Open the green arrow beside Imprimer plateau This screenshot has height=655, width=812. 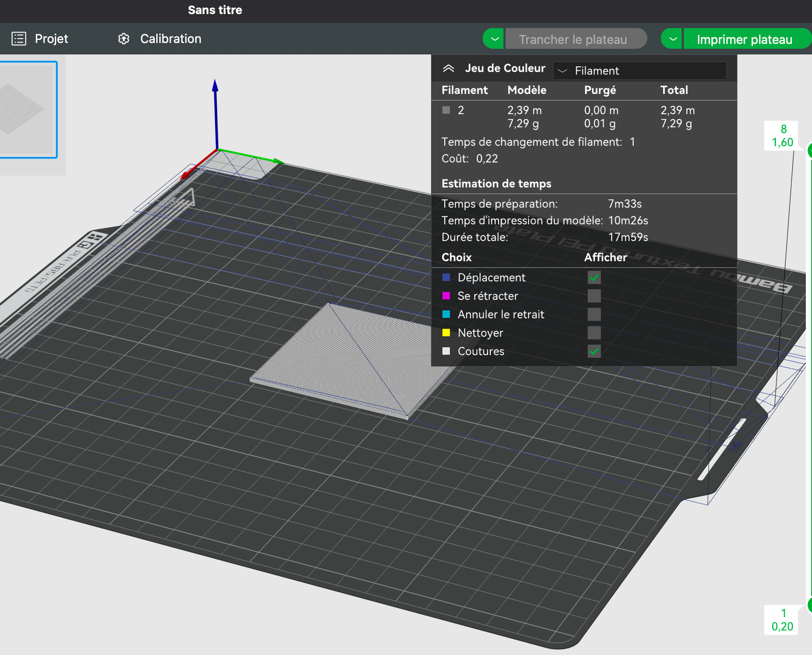point(672,39)
